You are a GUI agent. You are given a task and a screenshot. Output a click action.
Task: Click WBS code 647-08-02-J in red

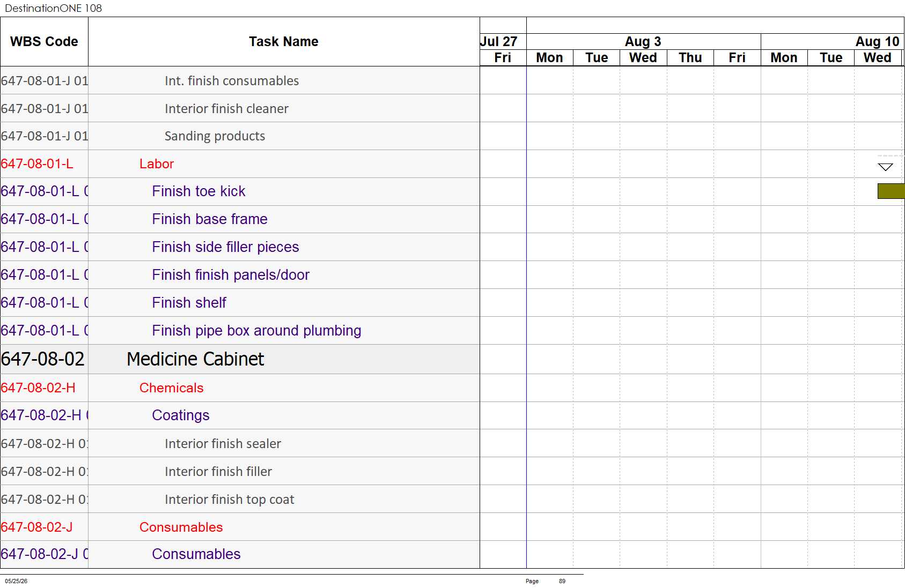coord(36,527)
